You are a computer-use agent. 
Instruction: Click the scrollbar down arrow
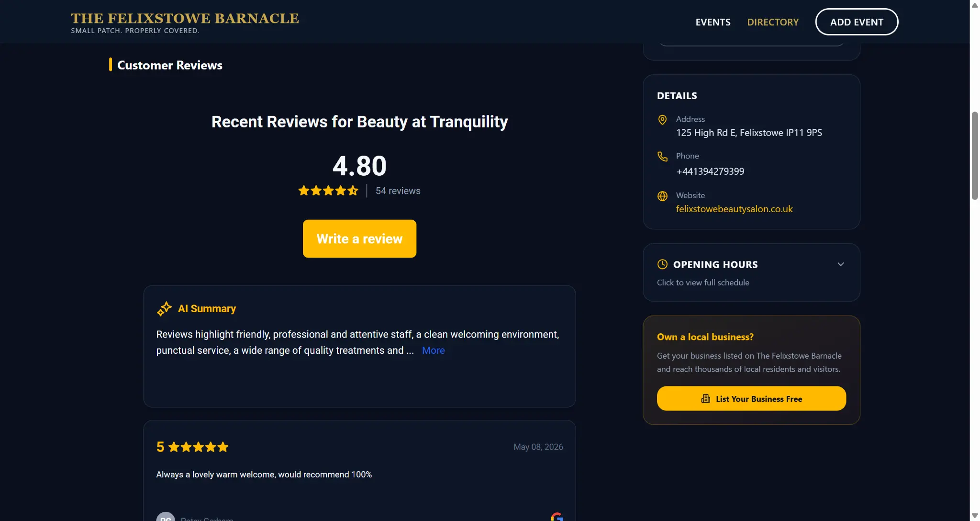coord(974,516)
